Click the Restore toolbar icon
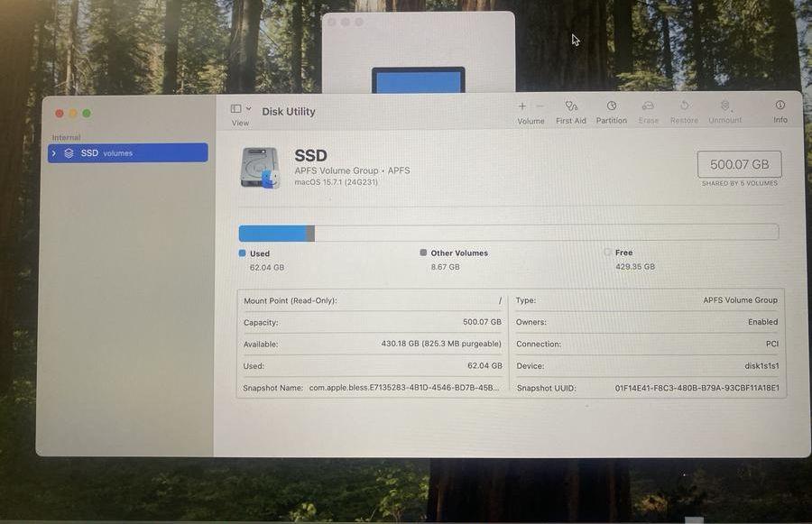The image size is (812, 524). coord(684,106)
